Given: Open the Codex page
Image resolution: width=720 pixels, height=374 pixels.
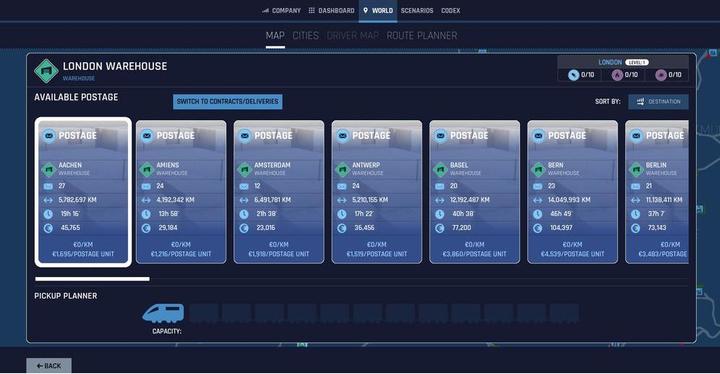Looking at the screenshot, I should click(x=450, y=11).
